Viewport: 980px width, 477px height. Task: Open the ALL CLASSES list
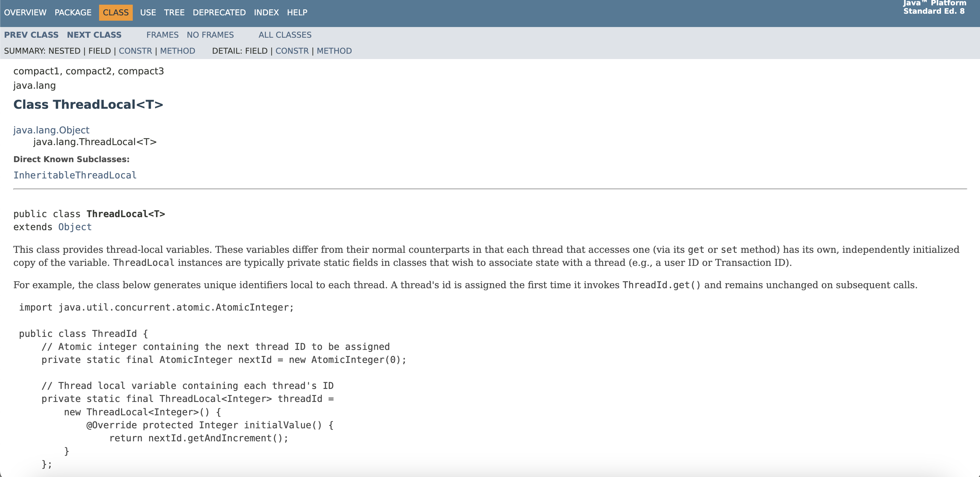click(285, 35)
